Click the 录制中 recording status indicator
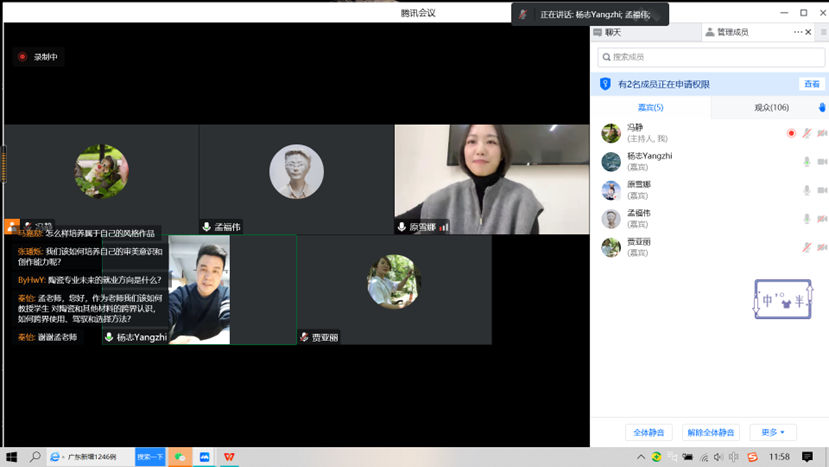Image resolution: width=829 pixels, height=467 pixels. 38,57
